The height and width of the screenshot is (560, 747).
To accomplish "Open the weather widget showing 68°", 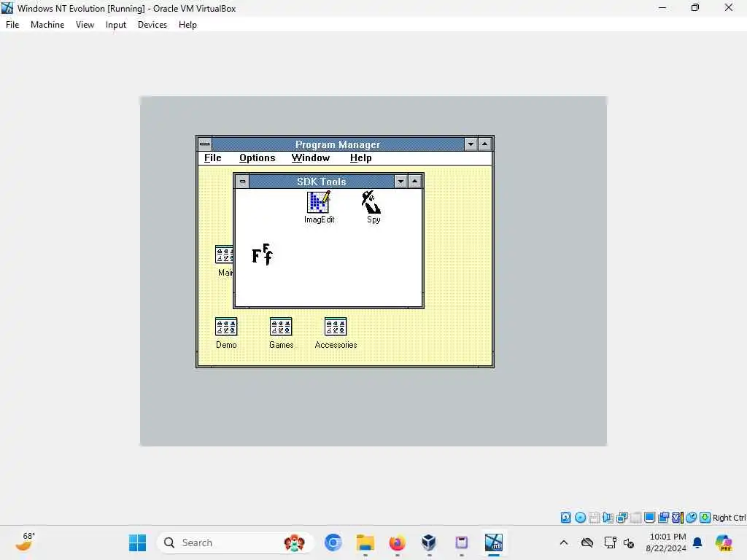I will click(x=26, y=542).
